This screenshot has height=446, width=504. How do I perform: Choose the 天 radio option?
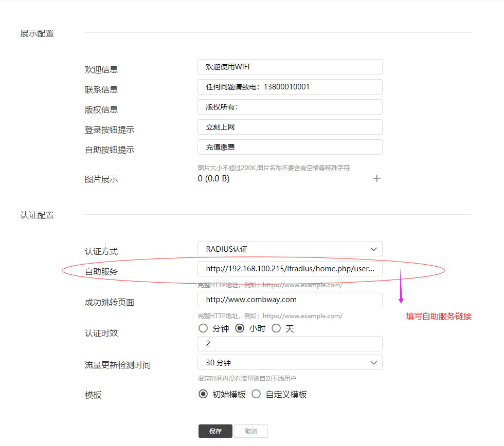tap(276, 328)
